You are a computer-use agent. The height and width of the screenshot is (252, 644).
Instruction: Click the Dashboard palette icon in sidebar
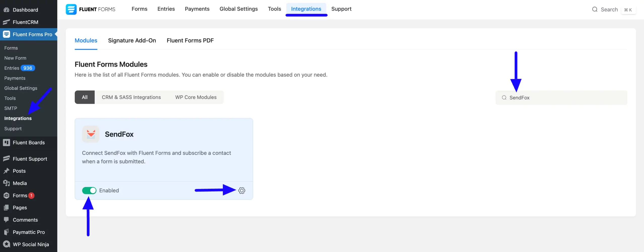(x=7, y=10)
